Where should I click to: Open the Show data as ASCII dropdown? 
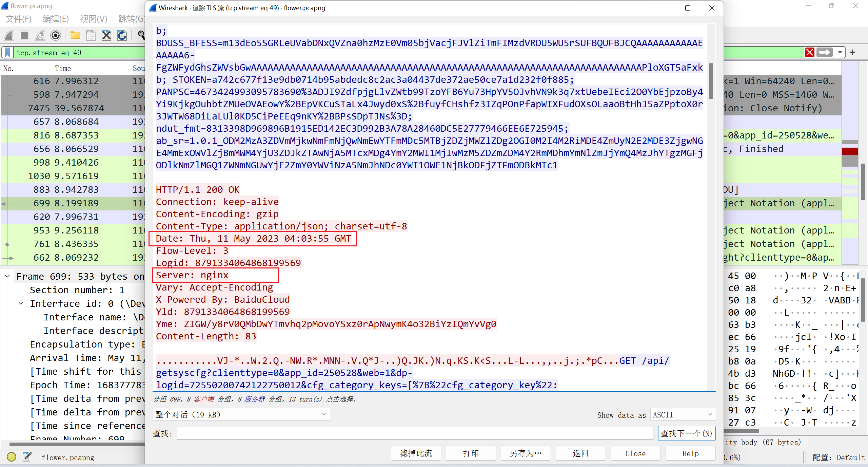pos(682,415)
